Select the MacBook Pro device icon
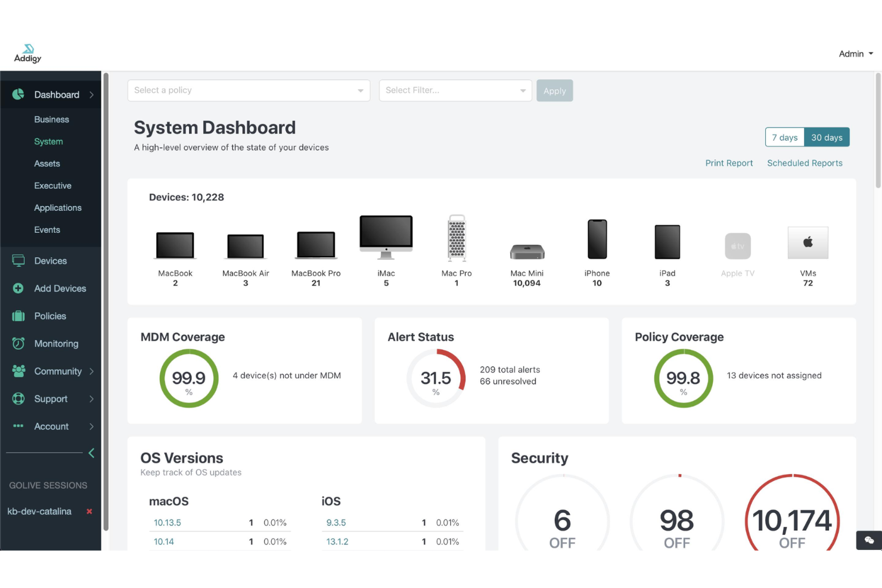 [316, 245]
